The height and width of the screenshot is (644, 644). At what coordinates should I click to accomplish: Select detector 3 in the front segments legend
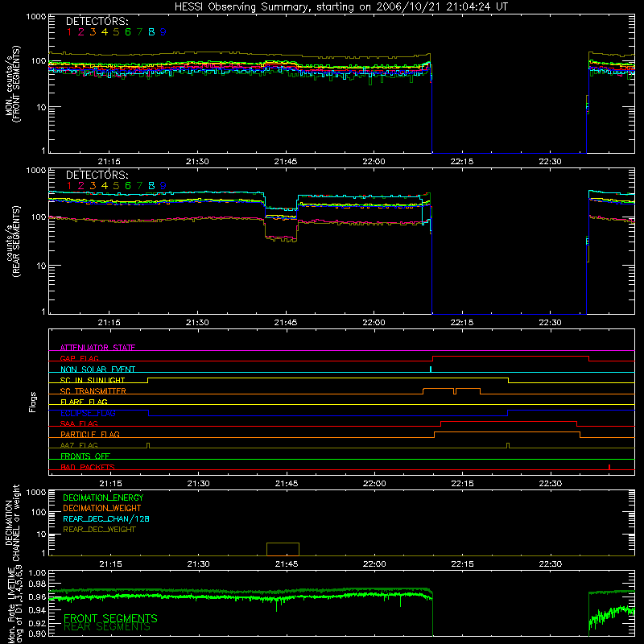click(93, 32)
